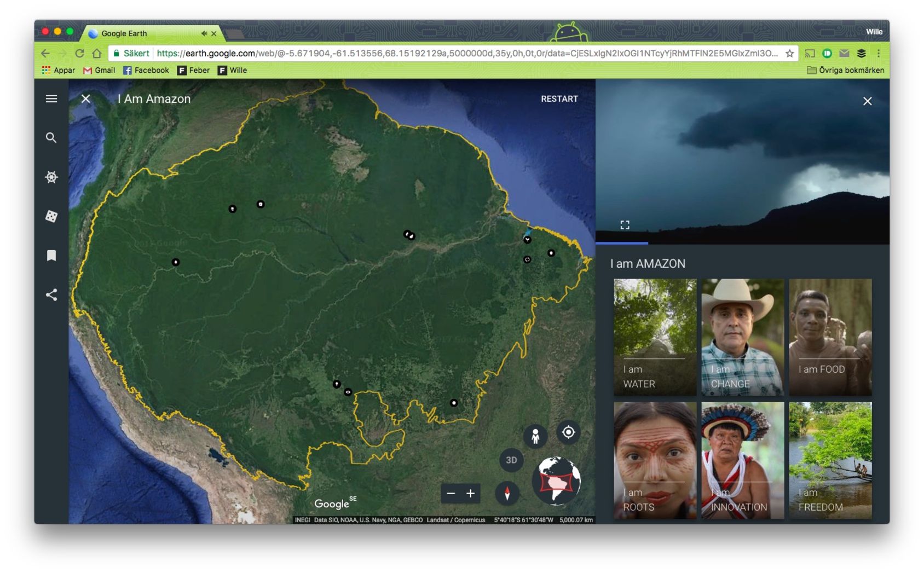Click the video progress bar
Image resolution: width=924 pixels, height=573 pixels.
(x=742, y=243)
